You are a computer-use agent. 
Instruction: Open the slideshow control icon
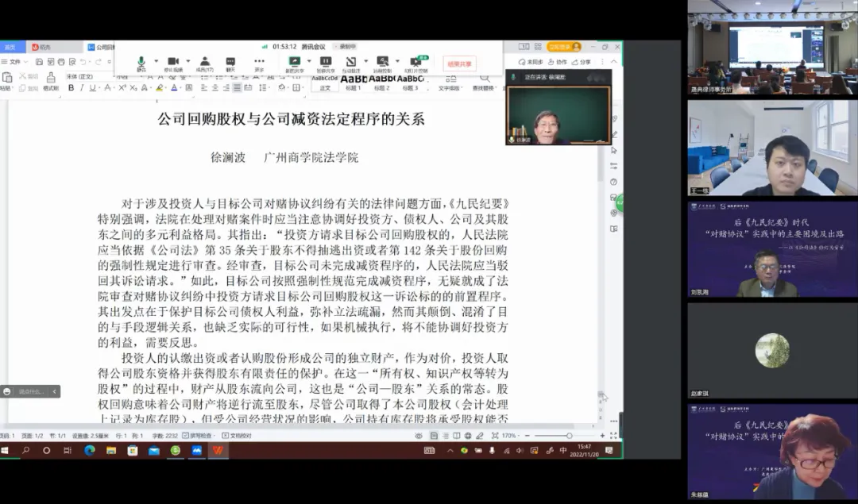pos(415,63)
